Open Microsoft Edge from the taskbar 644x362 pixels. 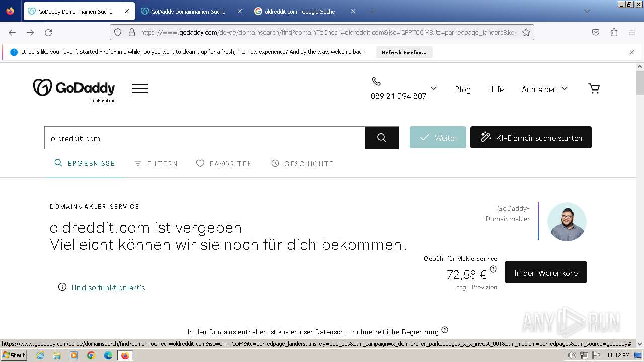click(x=108, y=355)
